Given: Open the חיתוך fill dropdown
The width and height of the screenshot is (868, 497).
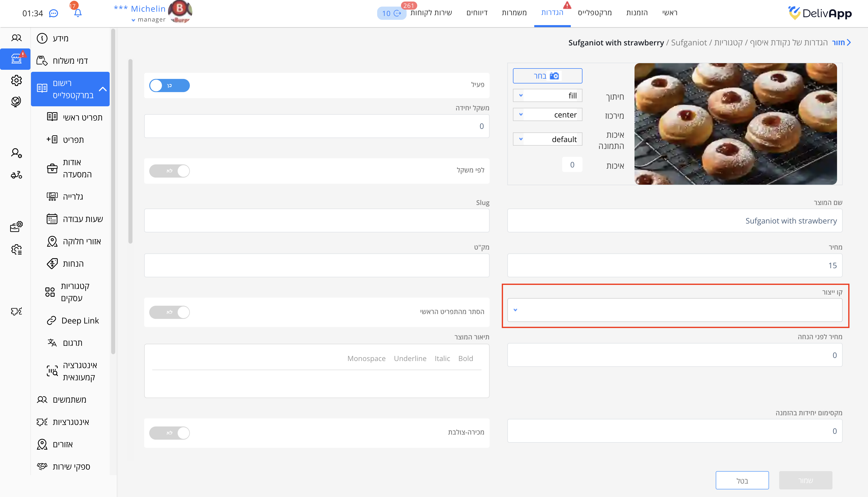Looking at the screenshot, I should [547, 96].
